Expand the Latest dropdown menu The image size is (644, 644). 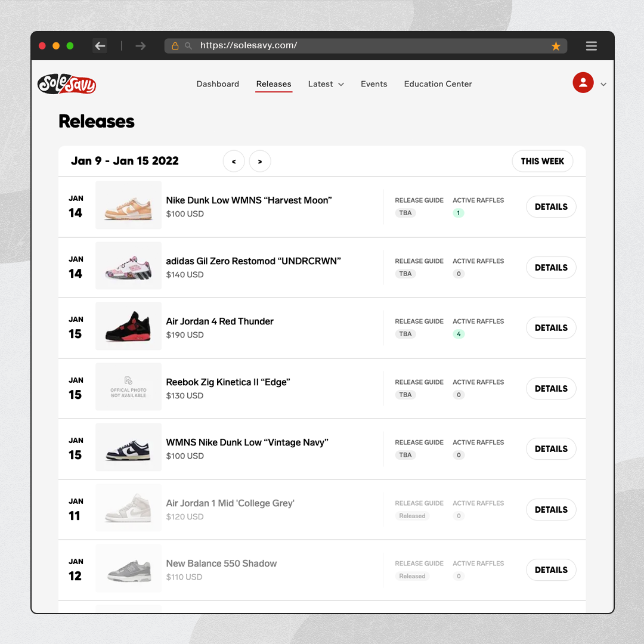pos(326,84)
